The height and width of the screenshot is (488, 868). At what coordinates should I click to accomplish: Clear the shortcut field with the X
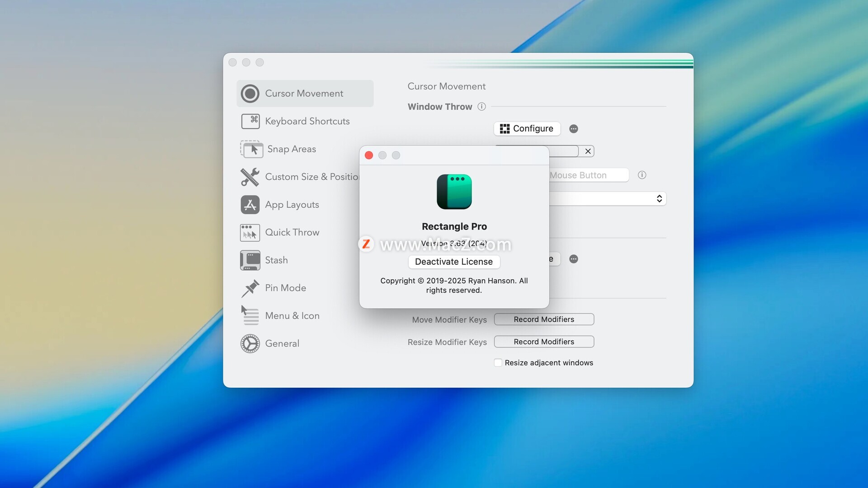click(588, 151)
